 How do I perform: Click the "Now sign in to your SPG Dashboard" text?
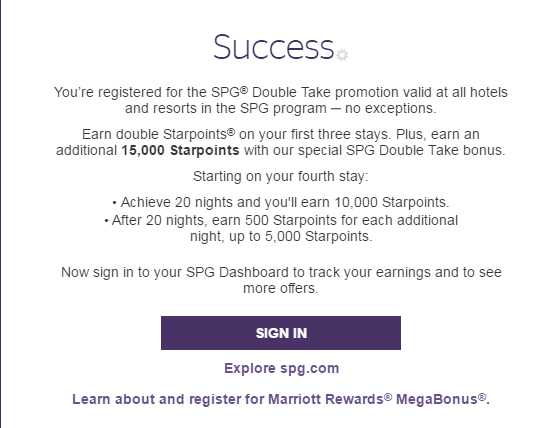(281, 272)
